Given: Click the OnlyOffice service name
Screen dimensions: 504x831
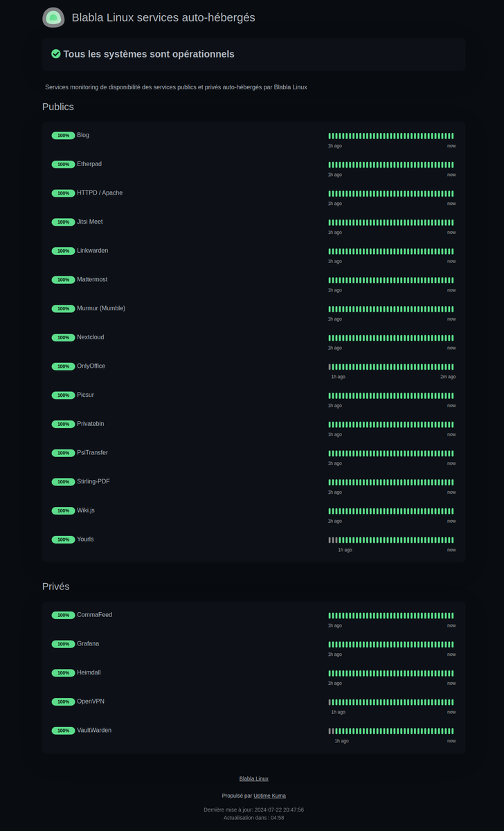Looking at the screenshot, I should [x=91, y=366].
